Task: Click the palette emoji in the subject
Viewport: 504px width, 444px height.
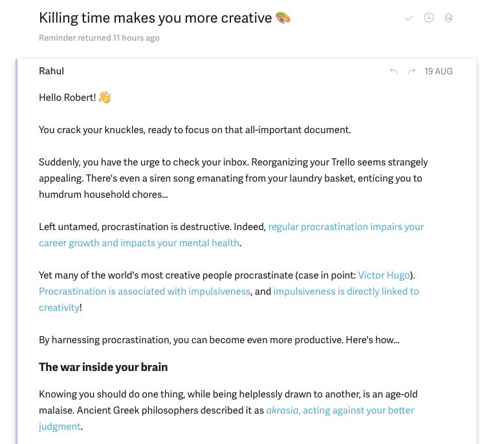Action: point(283,17)
